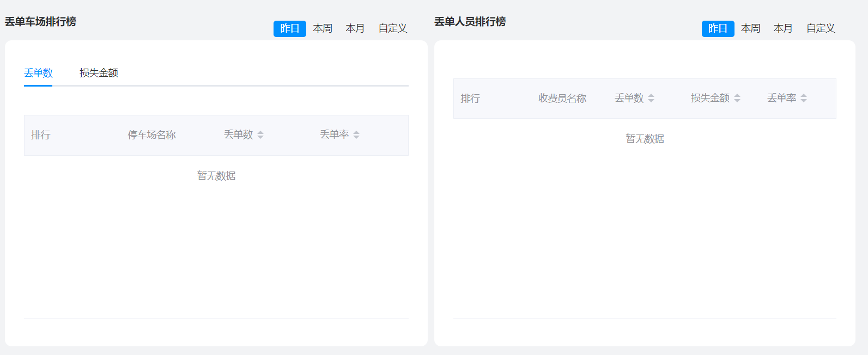Click the 丢单率 sort arrows in personnel table
Screen dimensions: 868x355
click(803, 98)
